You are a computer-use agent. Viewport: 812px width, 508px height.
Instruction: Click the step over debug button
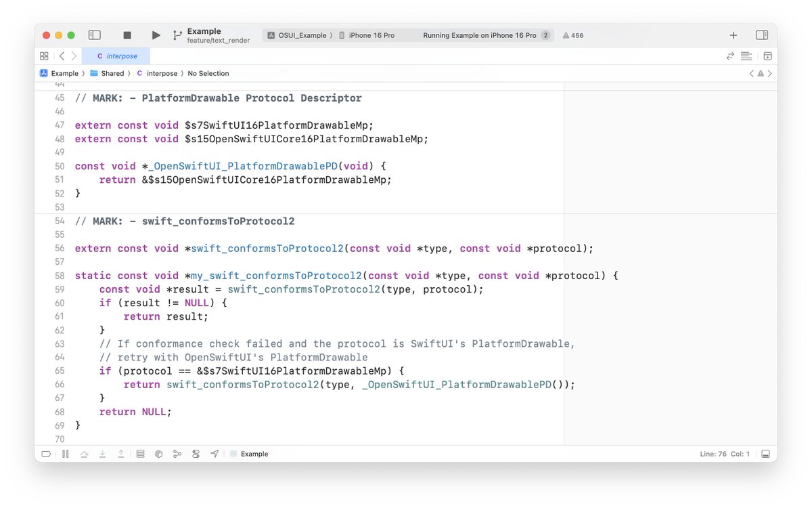pyautogui.click(x=84, y=454)
